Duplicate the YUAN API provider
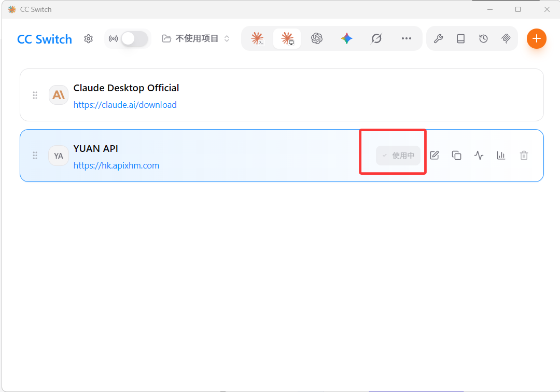 pos(456,156)
